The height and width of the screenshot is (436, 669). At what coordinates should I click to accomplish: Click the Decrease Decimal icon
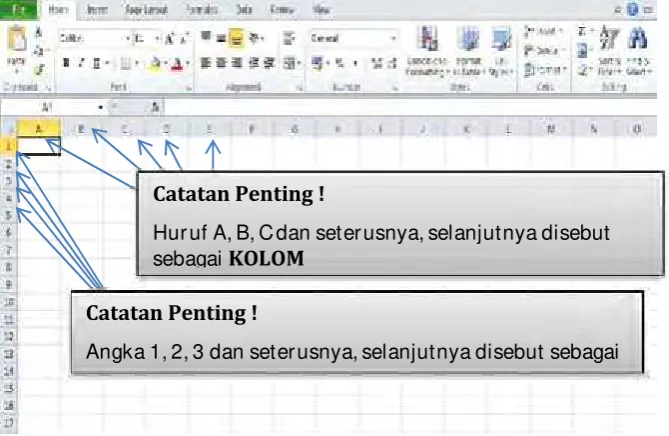click(393, 64)
